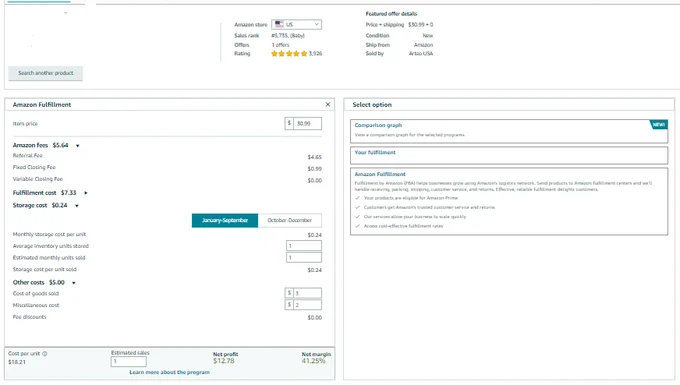Click the star rating of the product

[x=289, y=54]
